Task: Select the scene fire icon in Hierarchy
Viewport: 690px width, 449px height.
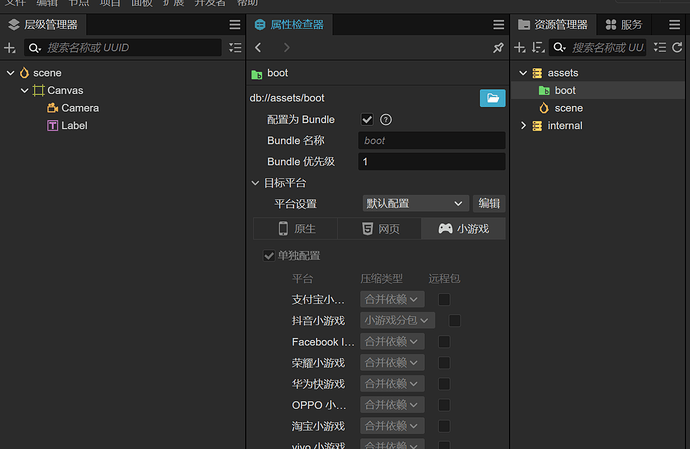Action: [24, 73]
